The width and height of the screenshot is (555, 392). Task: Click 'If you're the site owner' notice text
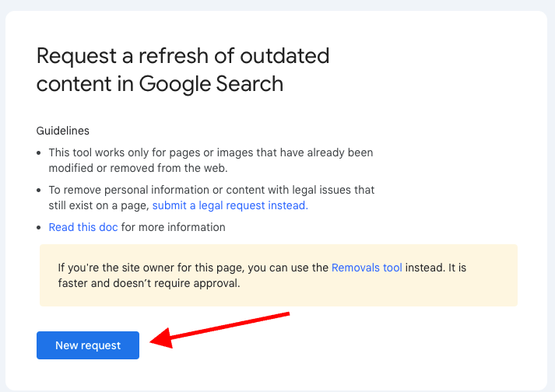pos(152,268)
